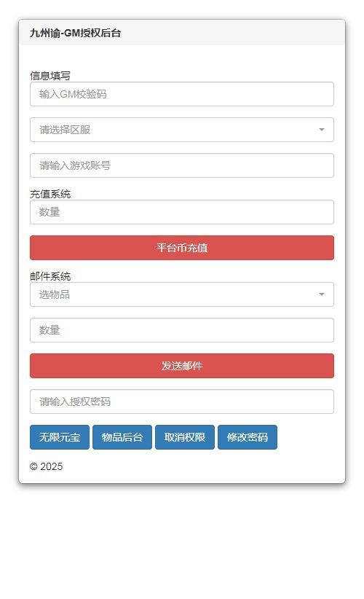
Task: Focus the 请输入授权密码 field
Action: [181, 402]
